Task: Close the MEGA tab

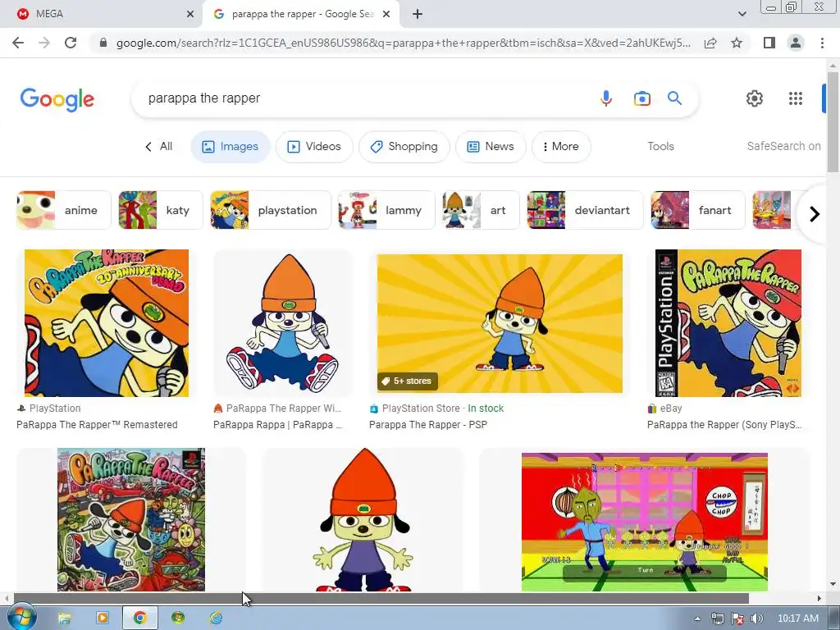Action: [x=189, y=14]
